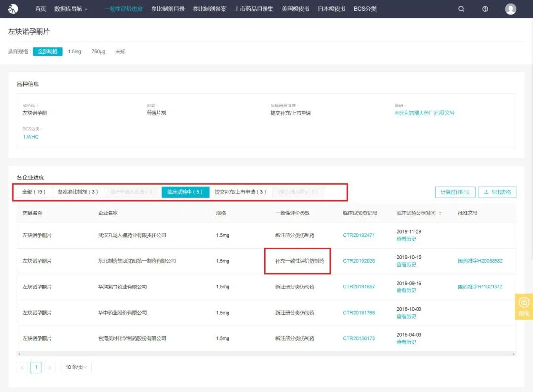Image resolution: width=533 pixels, height=392 pixels.
Task: Click 查看历史 under 2019-10-15
Action: tap(406, 265)
